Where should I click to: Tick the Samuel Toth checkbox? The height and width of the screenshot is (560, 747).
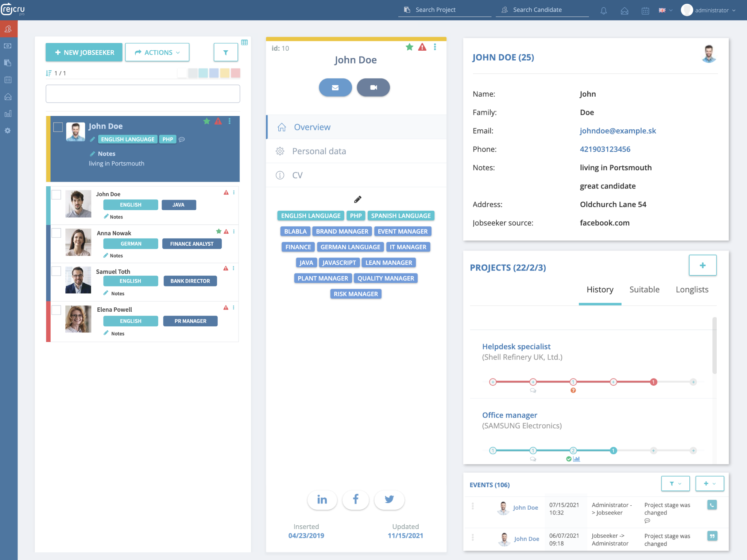(56, 271)
